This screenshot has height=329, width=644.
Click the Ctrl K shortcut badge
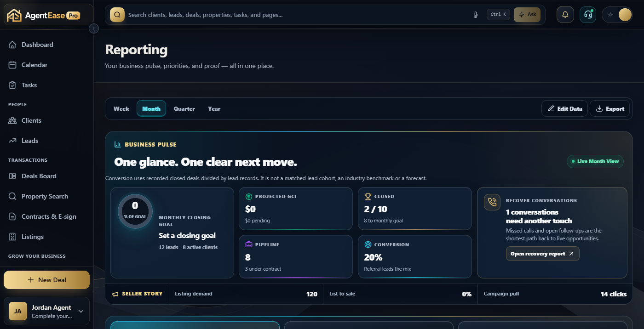point(498,14)
